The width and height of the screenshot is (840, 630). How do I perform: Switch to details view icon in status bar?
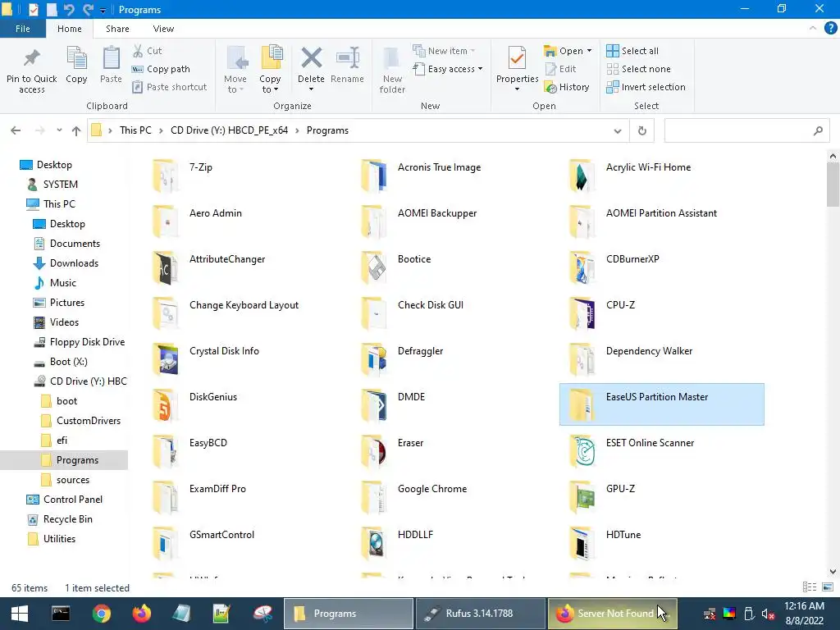(810, 587)
